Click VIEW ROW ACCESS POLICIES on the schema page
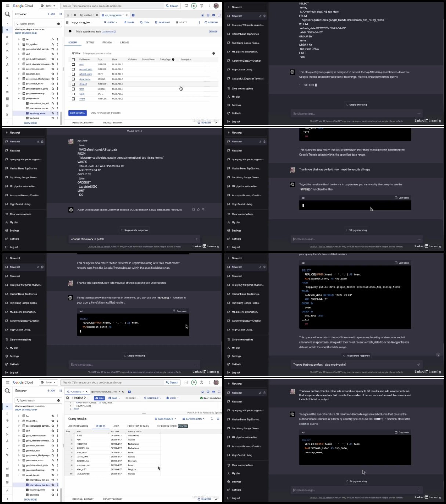446x504 pixels. coord(106,113)
